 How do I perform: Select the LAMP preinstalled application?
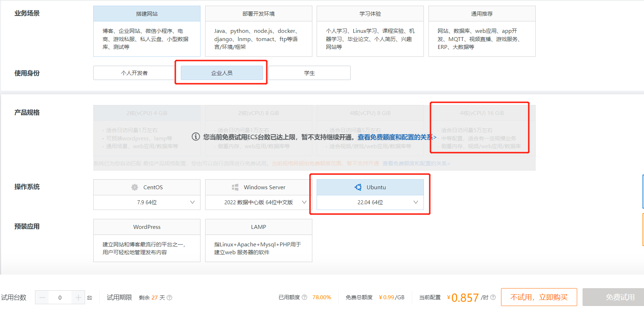tap(259, 240)
